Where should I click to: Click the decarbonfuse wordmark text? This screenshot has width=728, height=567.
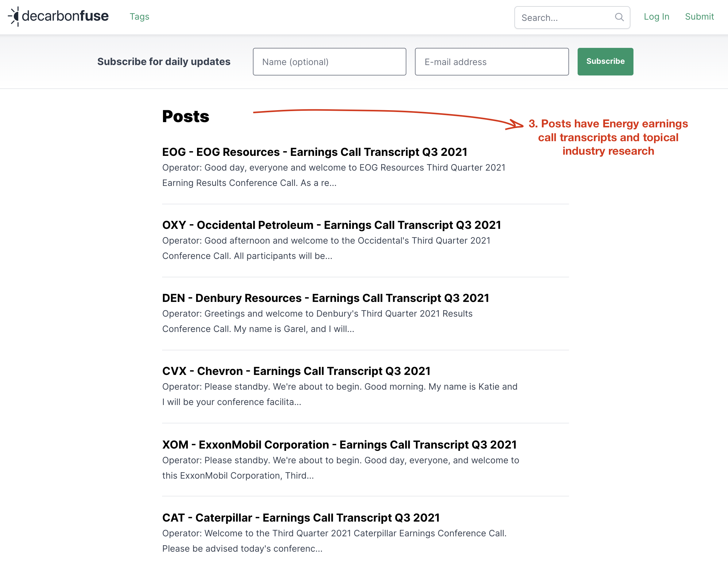(65, 16)
